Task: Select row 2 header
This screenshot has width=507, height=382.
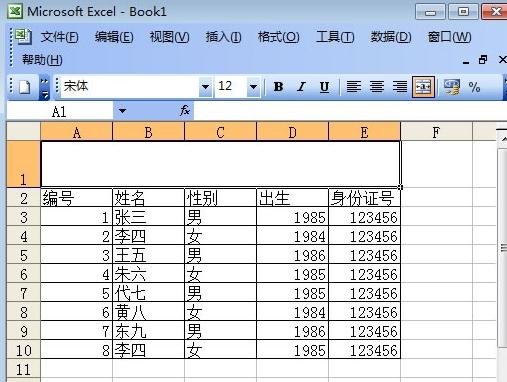Action: pyautogui.click(x=24, y=198)
